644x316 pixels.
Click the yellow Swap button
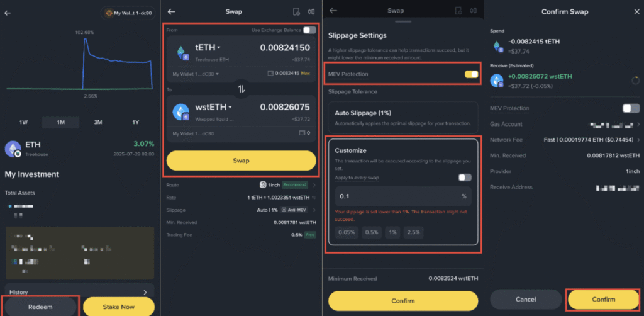[241, 161]
